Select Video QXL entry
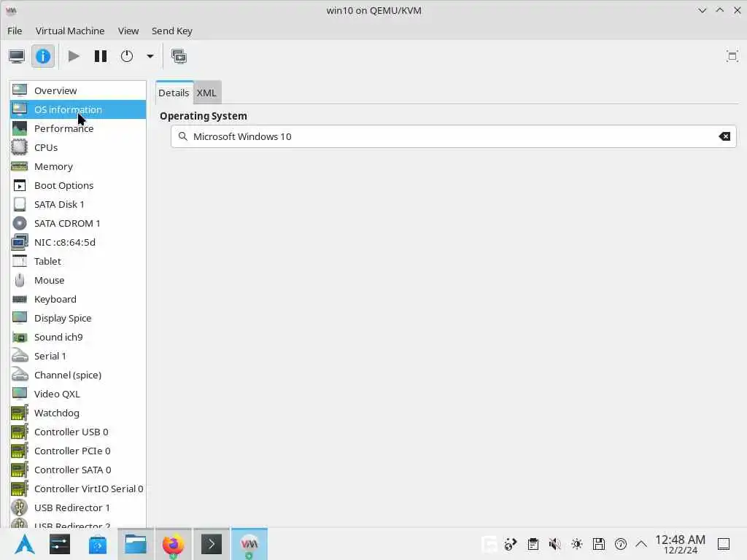The height and width of the screenshot is (560, 747). [78, 394]
